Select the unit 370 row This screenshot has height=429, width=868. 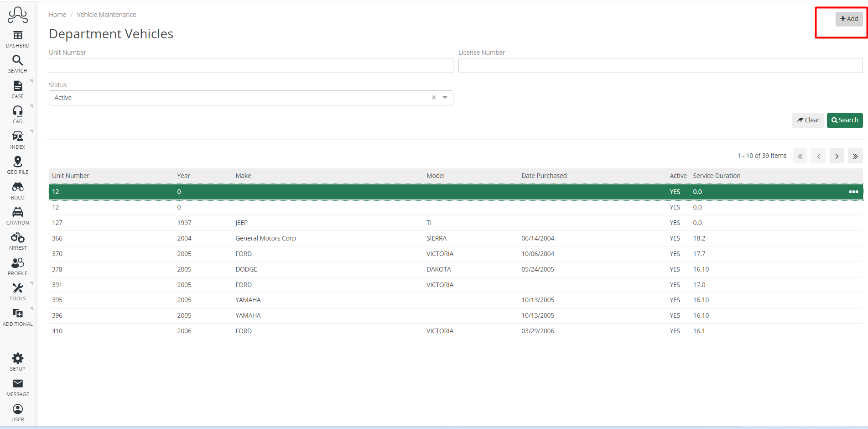point(456,254)
